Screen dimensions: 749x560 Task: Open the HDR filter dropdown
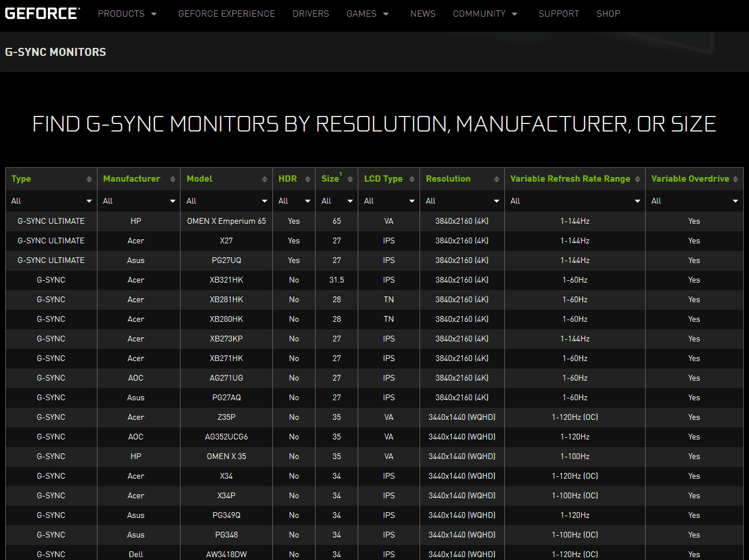pyautogui.click(x=294, y=201)
